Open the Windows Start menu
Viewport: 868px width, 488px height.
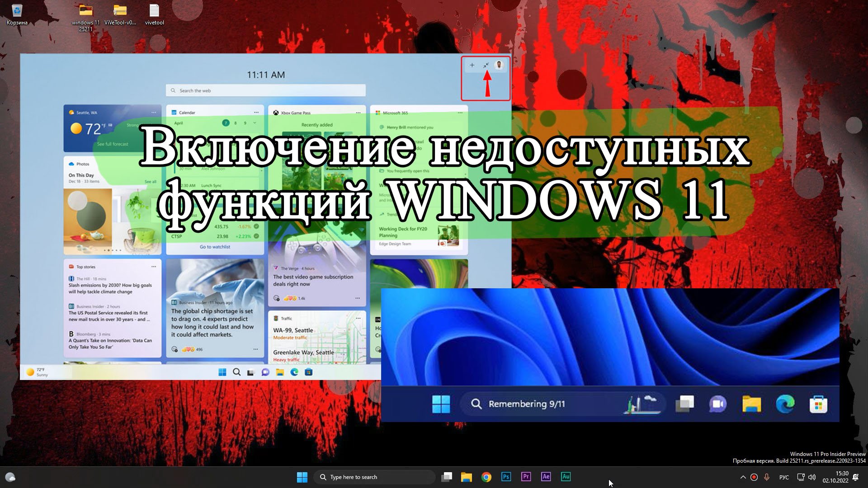click(302, 477)
